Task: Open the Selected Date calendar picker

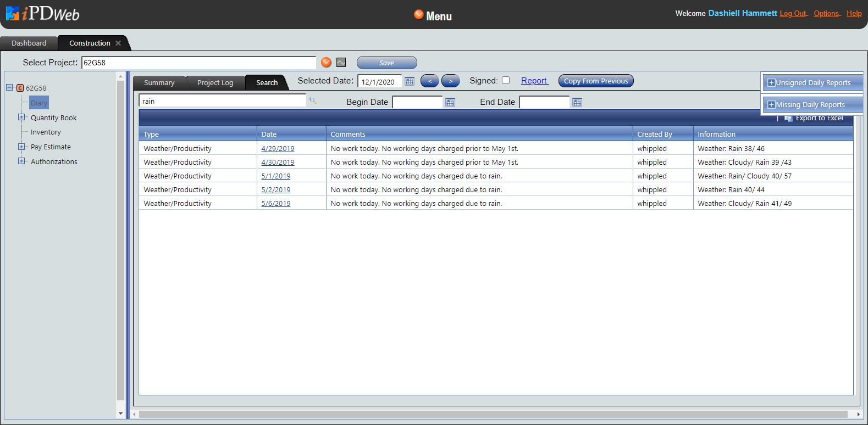Action: (x=410, y=81)
